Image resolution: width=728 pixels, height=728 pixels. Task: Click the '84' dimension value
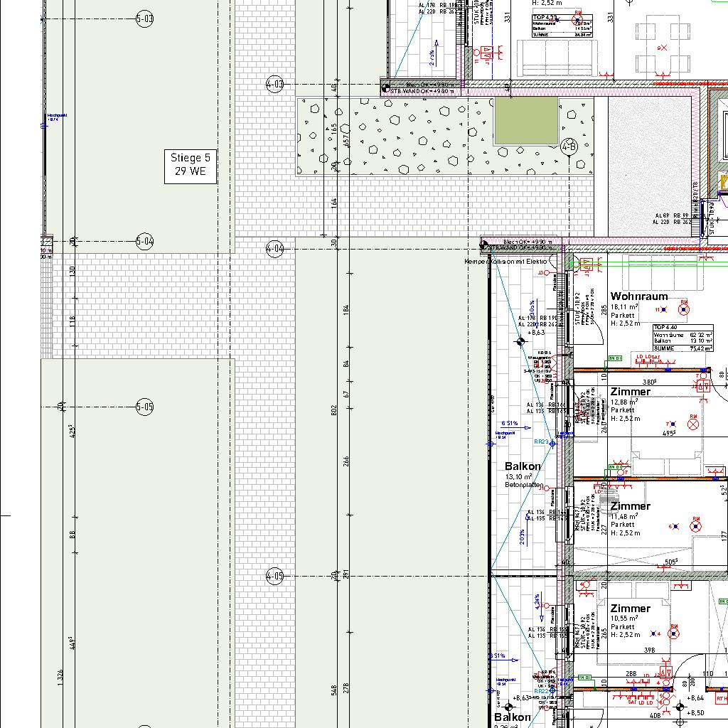point(346,363)
